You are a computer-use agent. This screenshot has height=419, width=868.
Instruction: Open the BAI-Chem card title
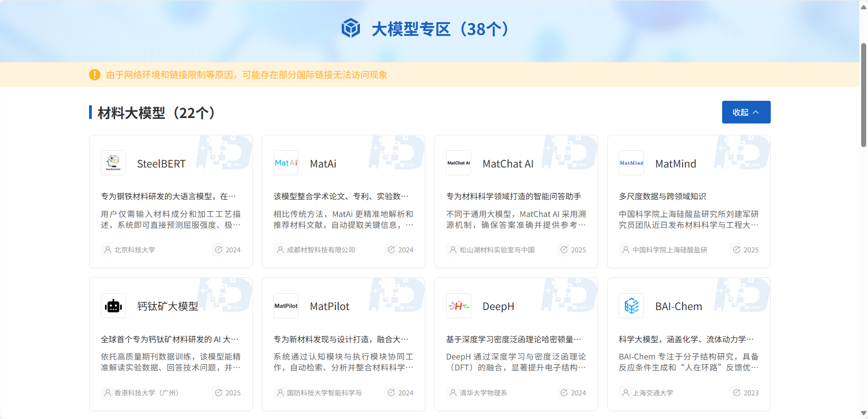[678, 306]
